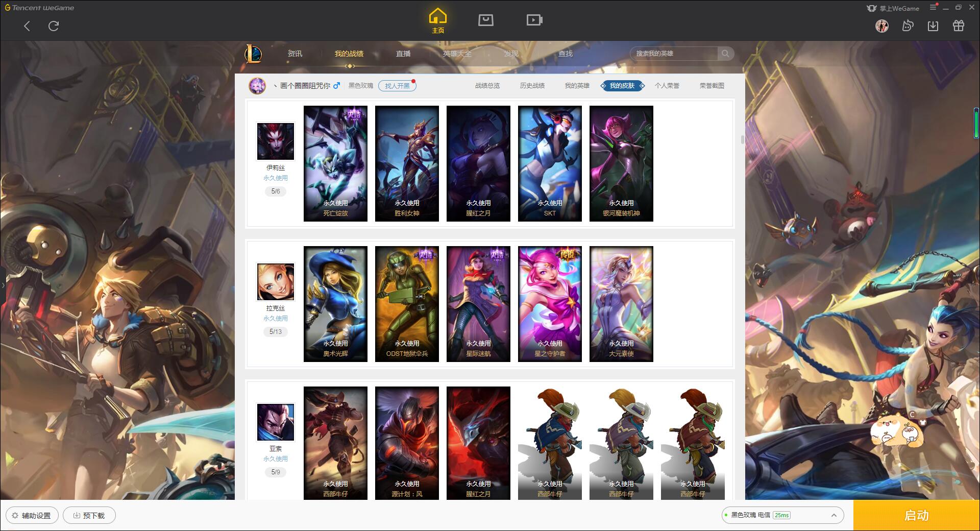Viewport: 980px width, 531px height.
Task: Open the 星之守护者 skin card
Action: click(550, 304)
